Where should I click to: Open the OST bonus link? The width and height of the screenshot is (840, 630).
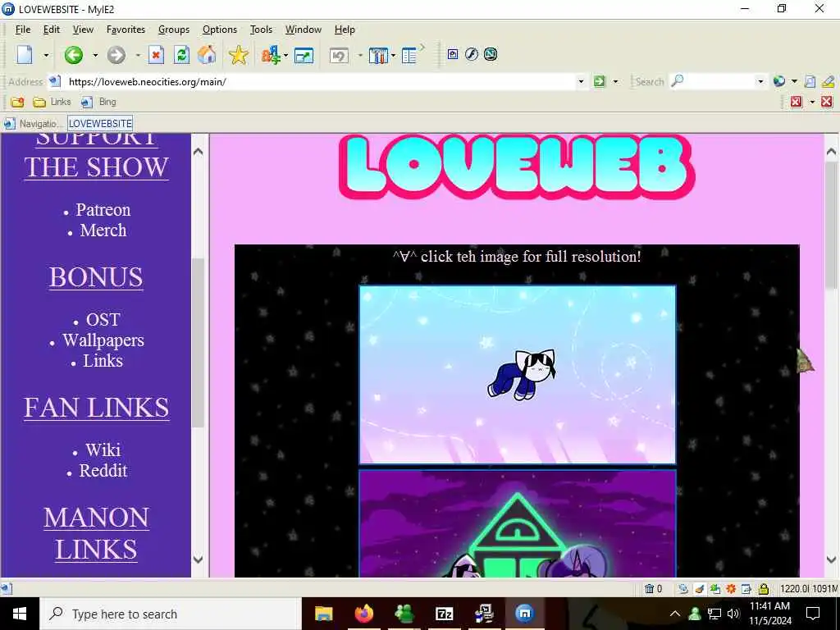pos(103,319)
